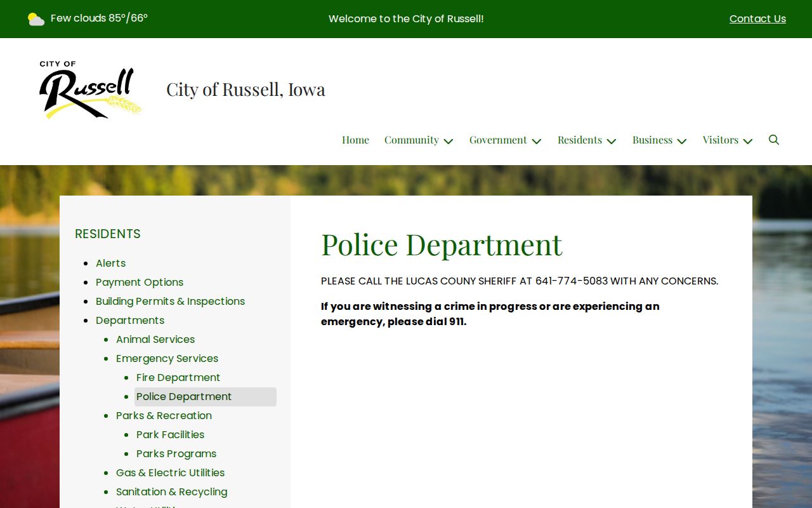Click the Police Department page heading
812x508 pixels.
(442, 244)
